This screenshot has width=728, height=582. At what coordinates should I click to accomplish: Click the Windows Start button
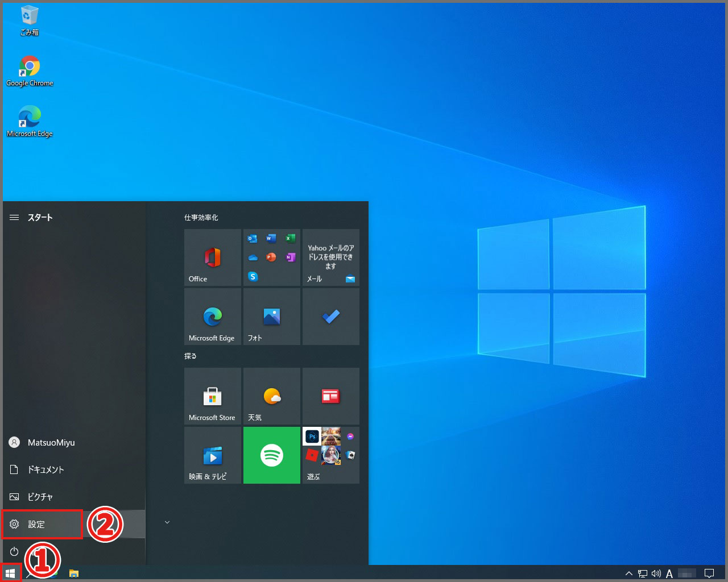(10, 573)
